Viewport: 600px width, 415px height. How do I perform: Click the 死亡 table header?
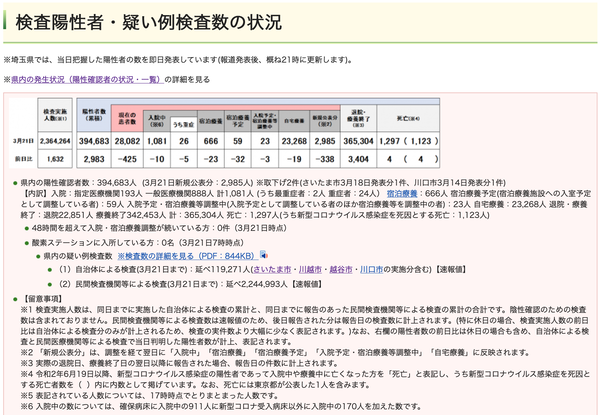click(408, 118)
